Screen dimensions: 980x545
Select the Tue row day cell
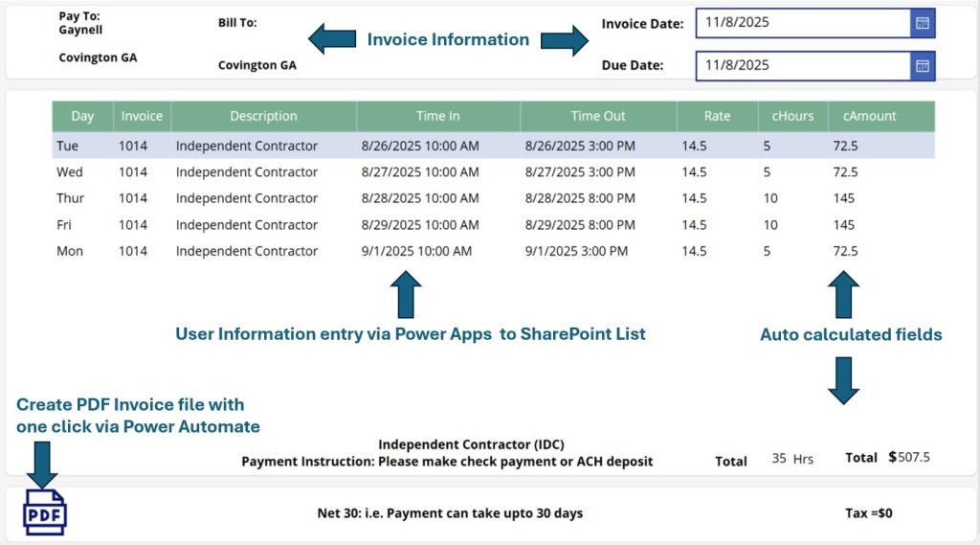pyautogui.click(x=68, y=146)
